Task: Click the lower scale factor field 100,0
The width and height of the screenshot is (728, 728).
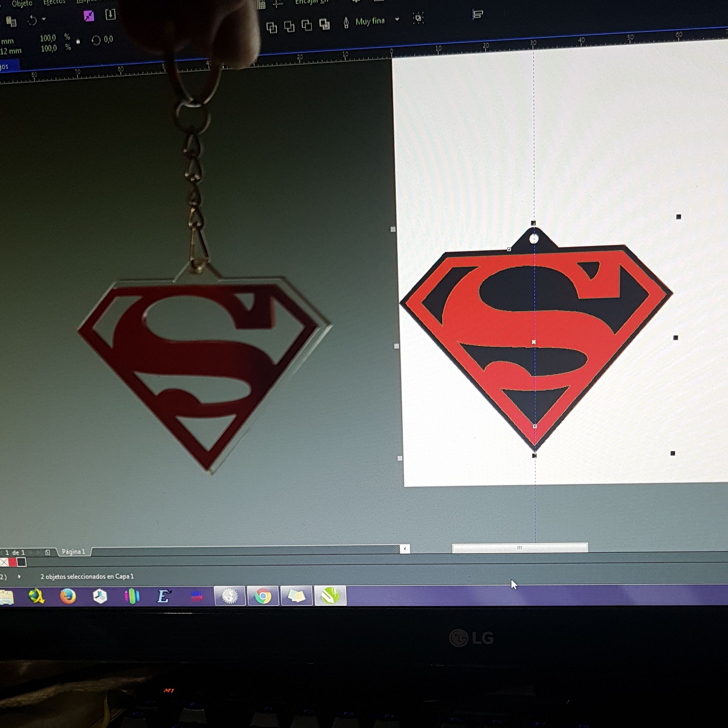Action: pos(48,48)
